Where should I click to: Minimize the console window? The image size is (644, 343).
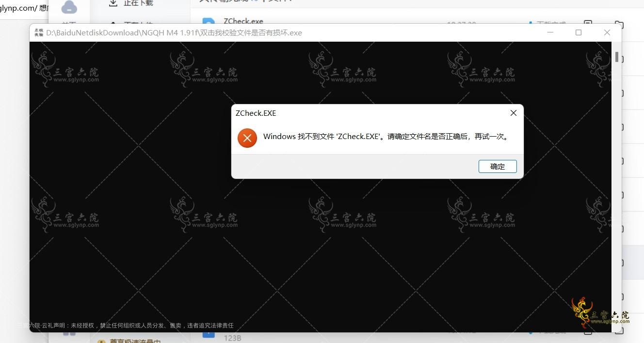(x=550, y=32)
